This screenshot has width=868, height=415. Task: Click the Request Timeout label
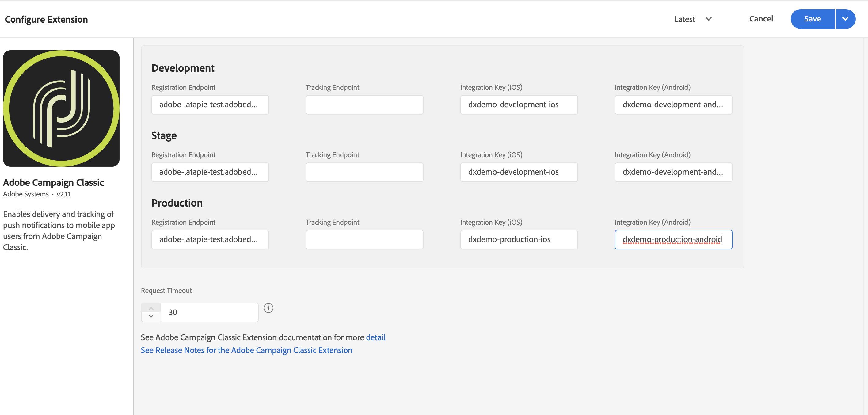(166, 290)
